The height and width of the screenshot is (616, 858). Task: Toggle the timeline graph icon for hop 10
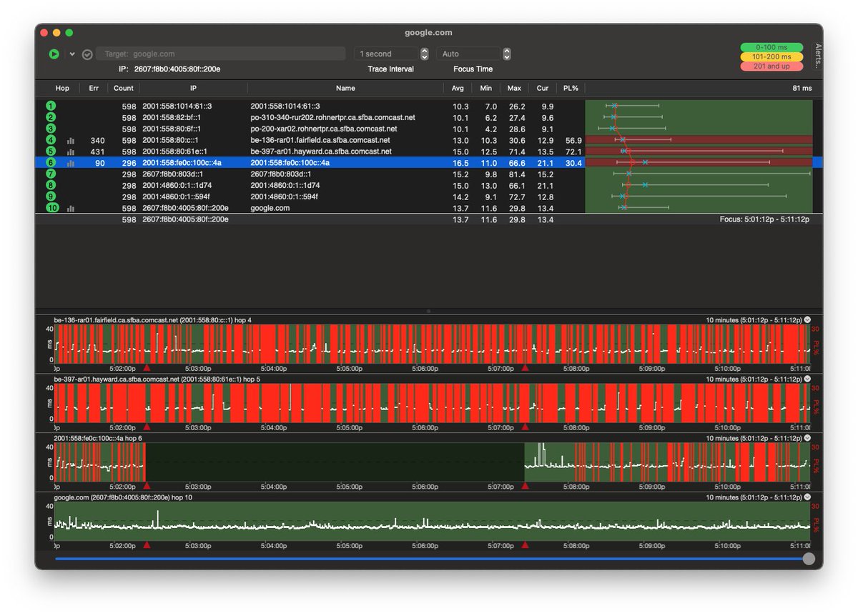[71, 209]
